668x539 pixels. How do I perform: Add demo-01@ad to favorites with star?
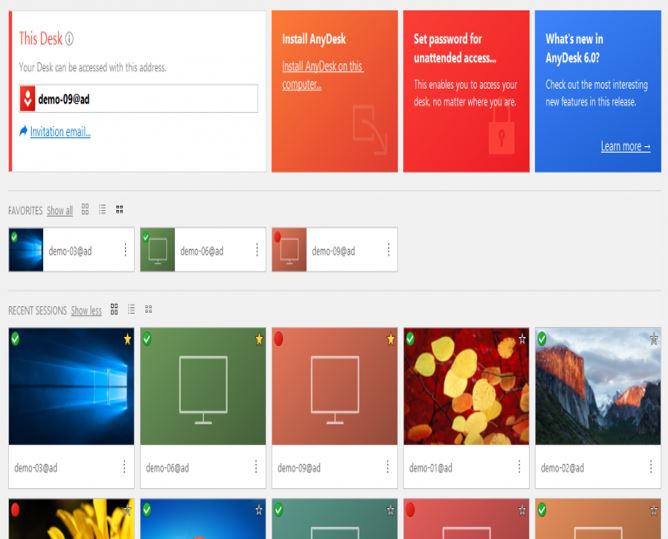pyautogui.click(x=522, y=339)
